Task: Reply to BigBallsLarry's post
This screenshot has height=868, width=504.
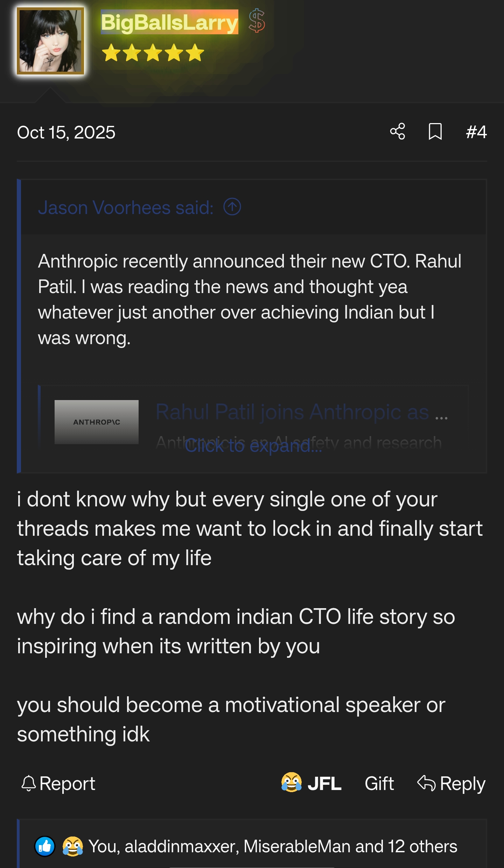Action: pos(451,783)
